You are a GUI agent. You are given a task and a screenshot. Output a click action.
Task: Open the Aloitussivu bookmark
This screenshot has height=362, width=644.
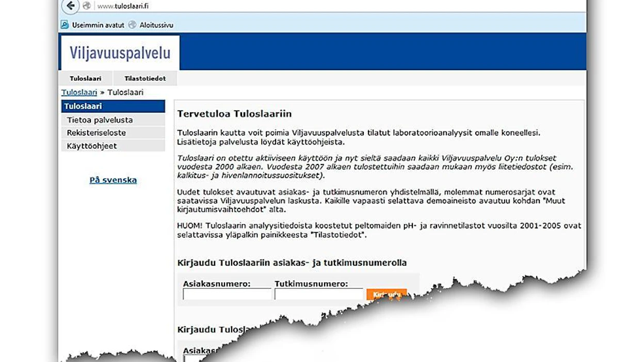point(151,25)
